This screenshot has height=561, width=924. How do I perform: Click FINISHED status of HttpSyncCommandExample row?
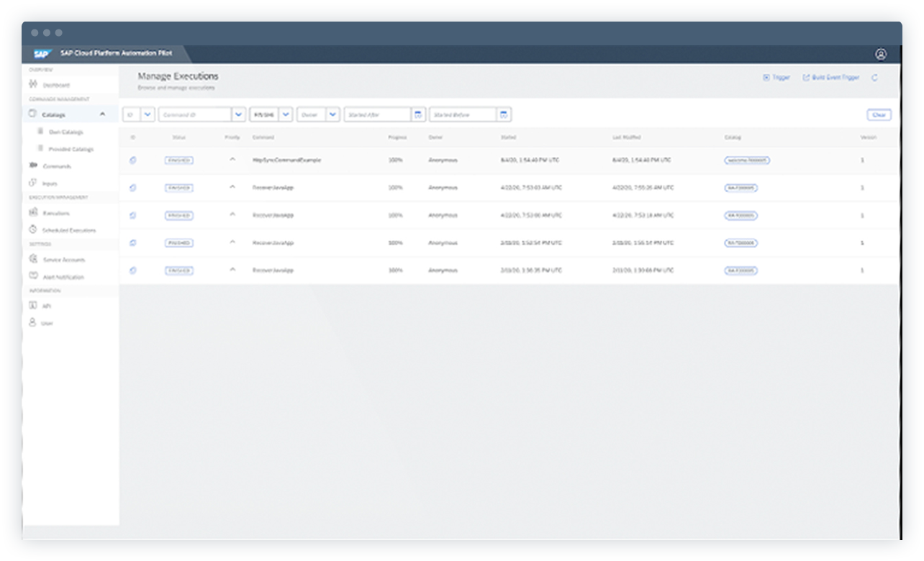178,160
